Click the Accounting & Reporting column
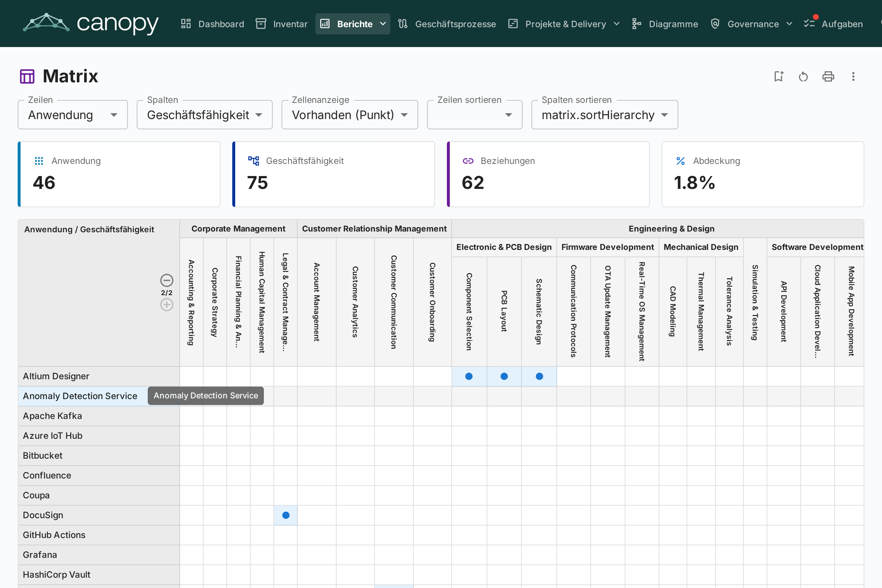882x588 pixels. (191, 302)
